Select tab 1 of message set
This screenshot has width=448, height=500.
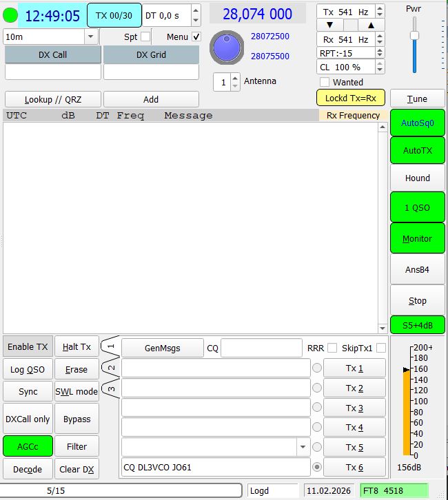coord(110,346)
